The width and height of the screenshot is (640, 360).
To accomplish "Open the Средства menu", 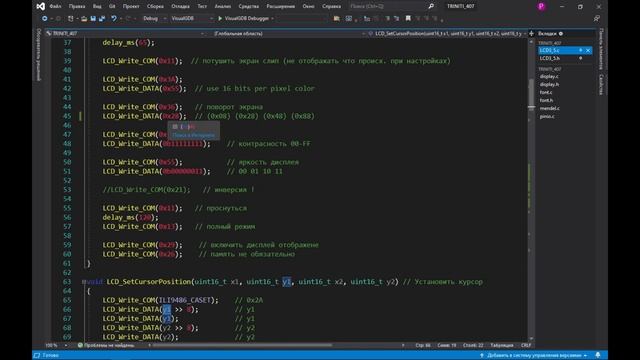I will click(248, 7).
